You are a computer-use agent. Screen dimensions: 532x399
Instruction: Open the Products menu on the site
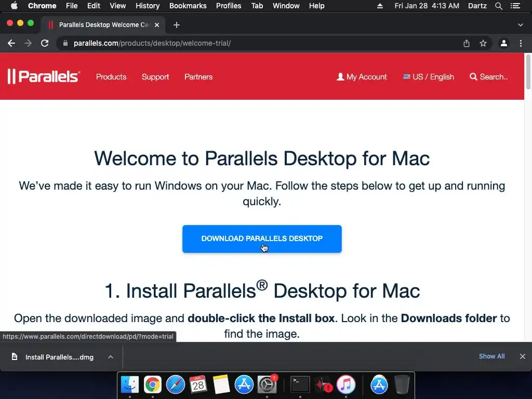tap(111, 77)
